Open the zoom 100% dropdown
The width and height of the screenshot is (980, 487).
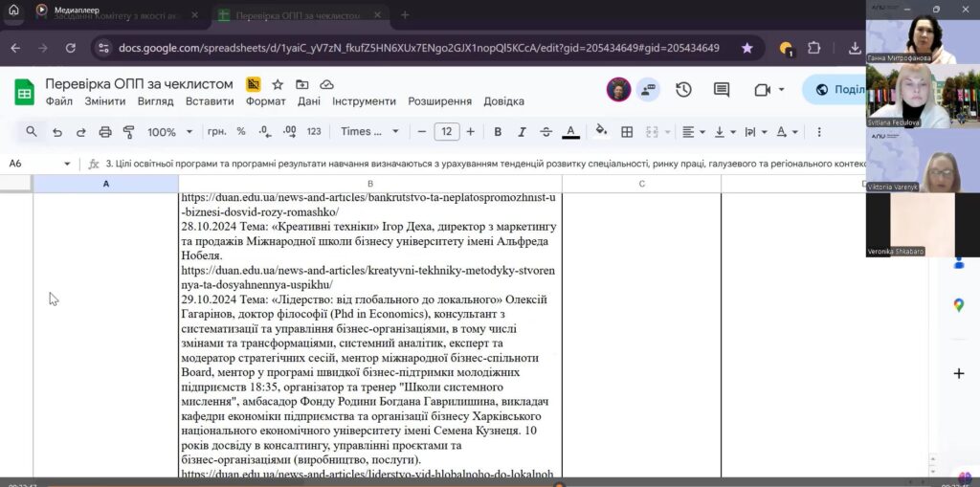(168, 132)
